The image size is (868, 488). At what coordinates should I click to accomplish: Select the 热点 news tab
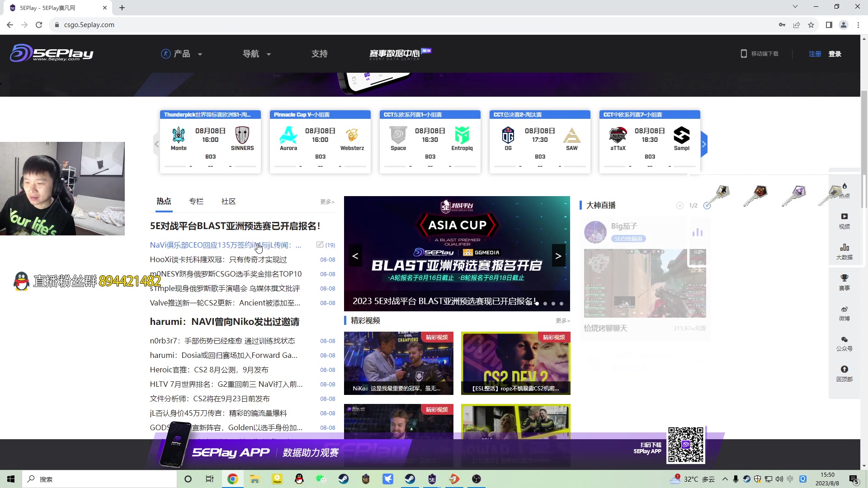point(164,202)
